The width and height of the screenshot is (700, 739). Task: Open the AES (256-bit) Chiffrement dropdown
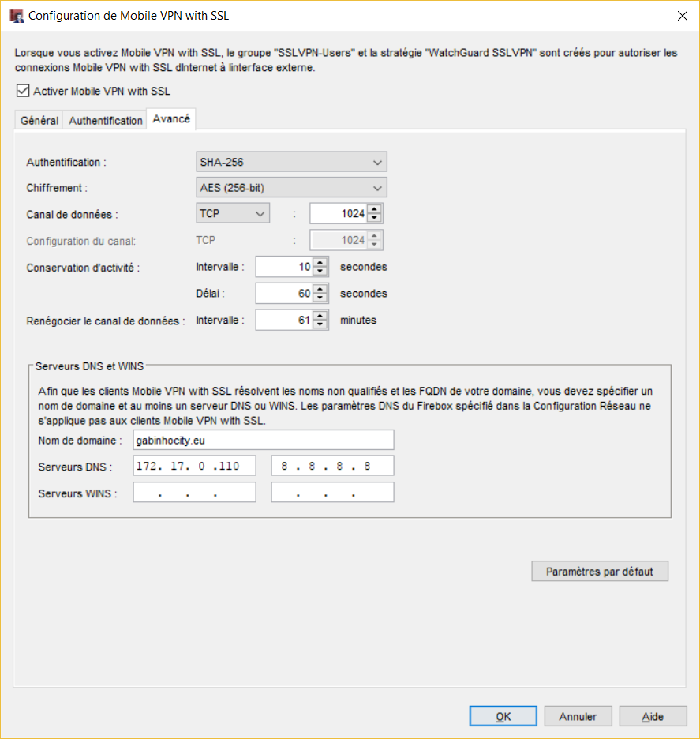pyautogui.click(x=291, y=188)
